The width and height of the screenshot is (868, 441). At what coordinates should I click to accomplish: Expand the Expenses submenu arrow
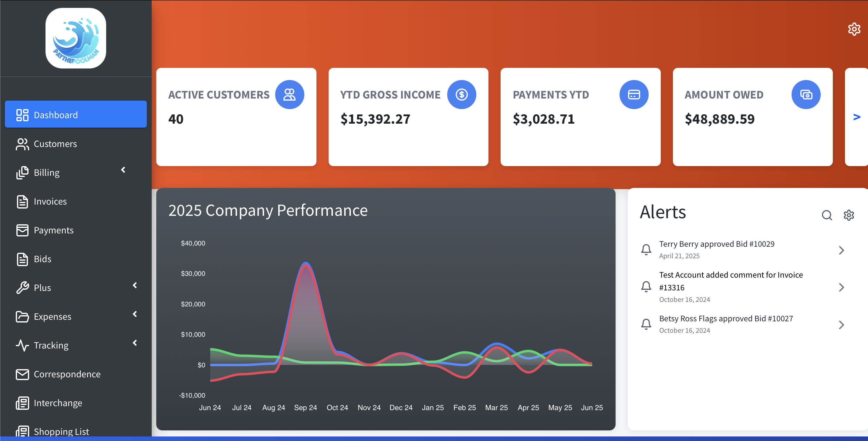click(x=135, y=314)
